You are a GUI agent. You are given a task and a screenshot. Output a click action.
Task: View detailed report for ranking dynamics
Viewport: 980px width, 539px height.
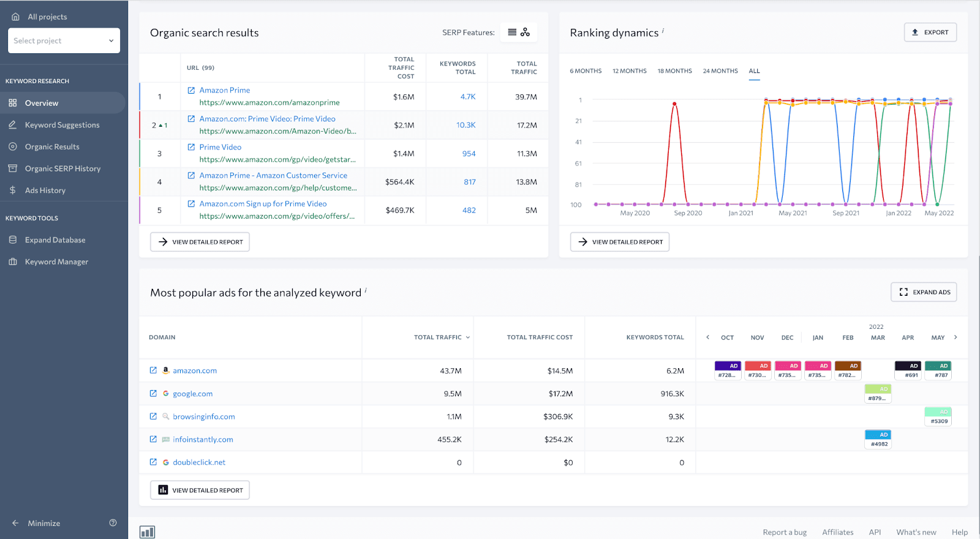tap(620, 242)
